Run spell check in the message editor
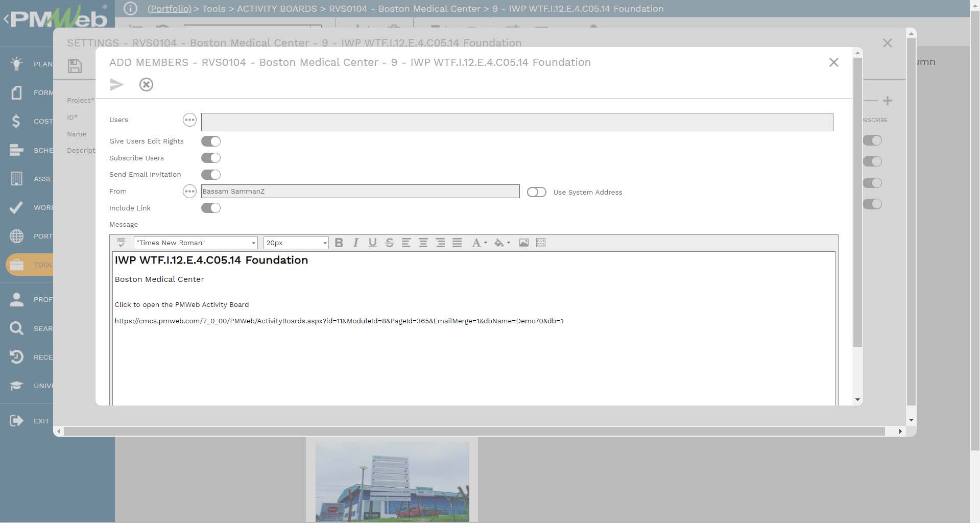The width and height of the screenshot is (980, 523). [121, 243]
